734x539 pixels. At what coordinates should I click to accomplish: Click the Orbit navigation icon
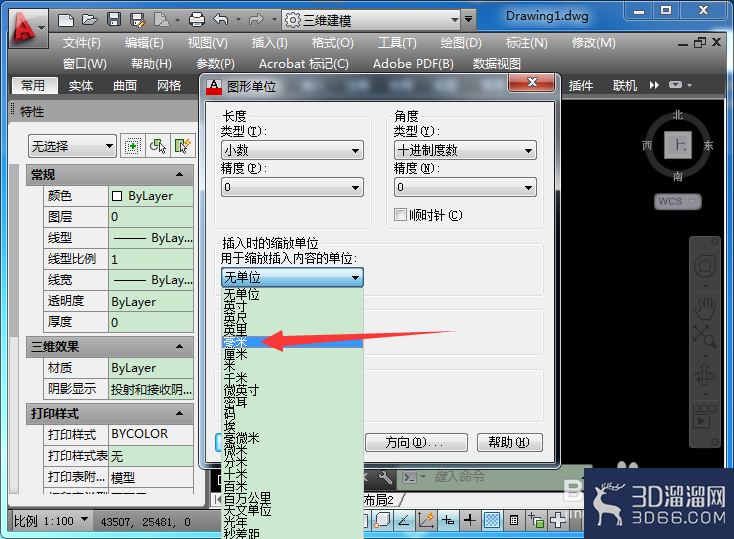[705, 376]
